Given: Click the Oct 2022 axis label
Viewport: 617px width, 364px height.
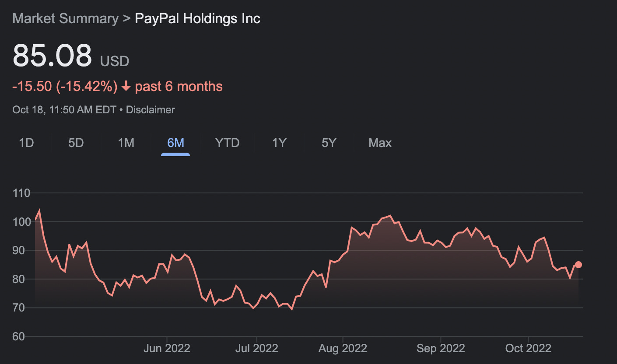Looking at the screenshot, I should (x=528, y=348).
